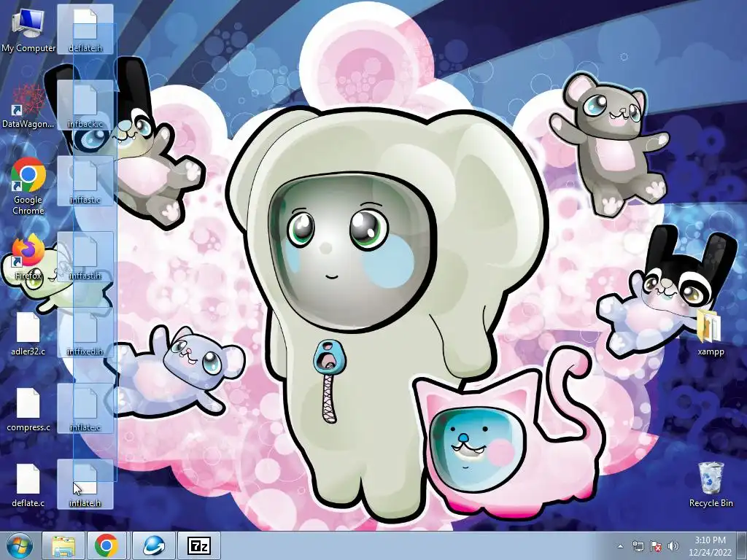This screenshot has height=560, width=747.
Task: Select the deflate.h file icon
Action: point(85,29)
